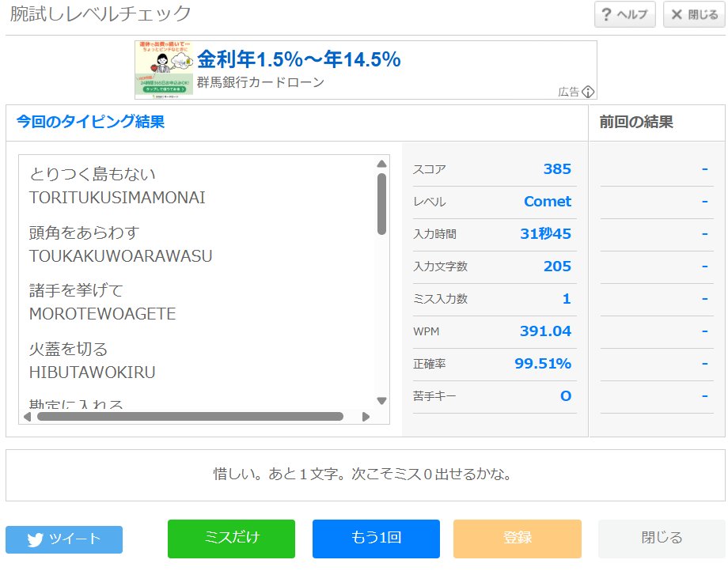
Task: Click the results list scroll-down arrow
Action: tap(381, 401)
